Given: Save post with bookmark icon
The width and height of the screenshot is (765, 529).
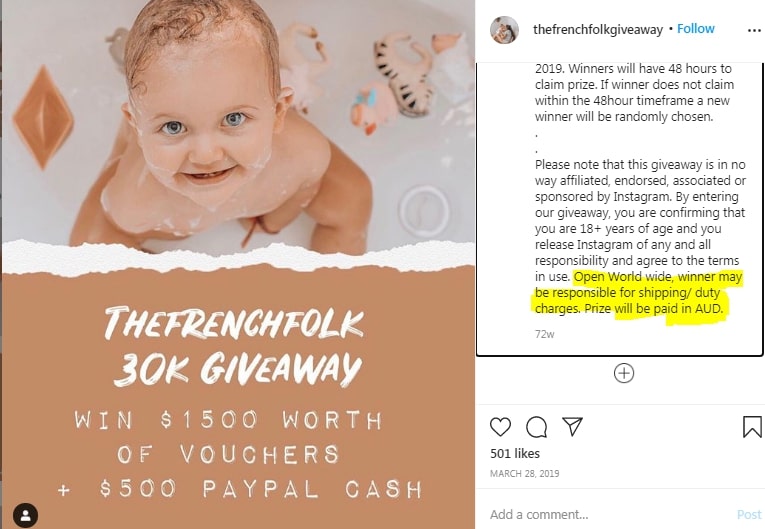Looking at the screenshot, I should (752, 427).
